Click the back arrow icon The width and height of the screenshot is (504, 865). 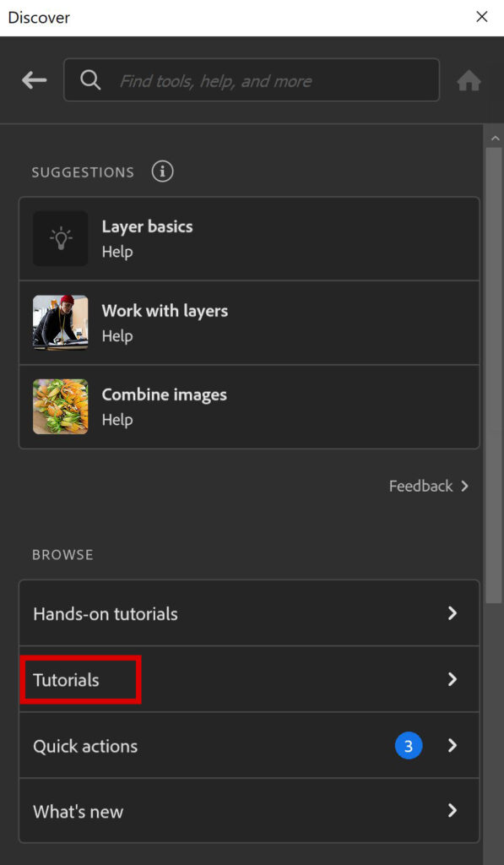point(34,80)
